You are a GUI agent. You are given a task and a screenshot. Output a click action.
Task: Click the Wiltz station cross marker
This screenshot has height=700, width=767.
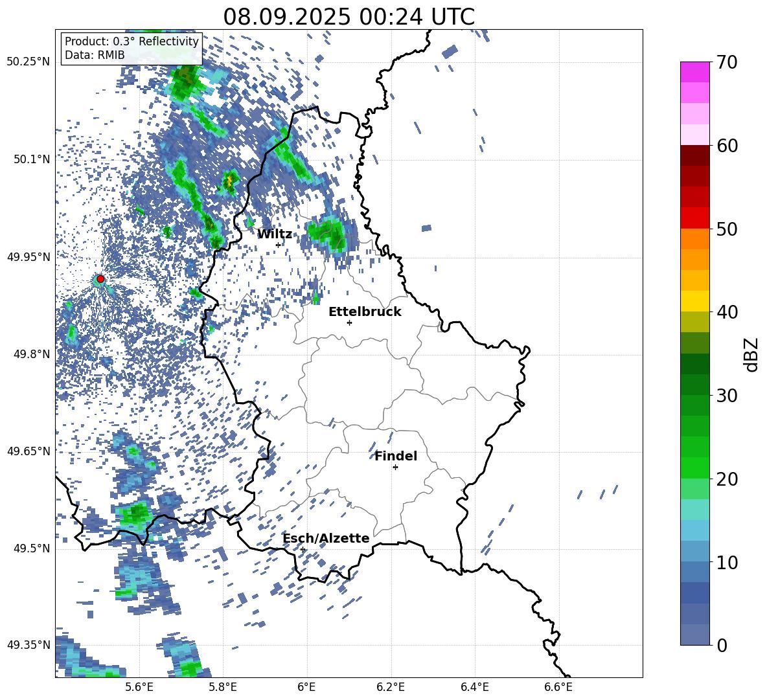pos(279,245)
